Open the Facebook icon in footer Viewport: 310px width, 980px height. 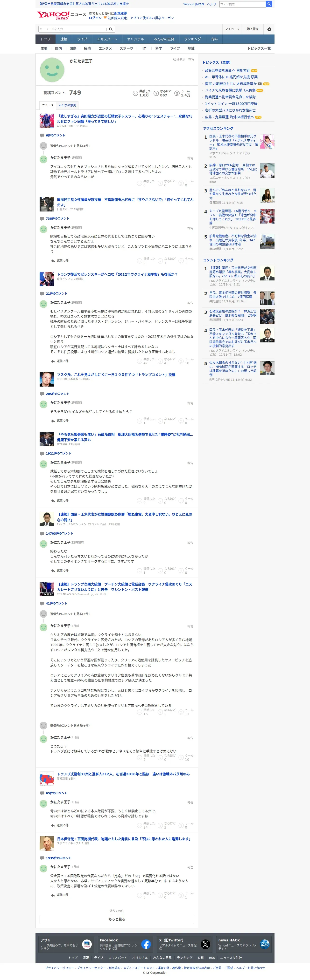pyautogui.click(x=146, y=944)
